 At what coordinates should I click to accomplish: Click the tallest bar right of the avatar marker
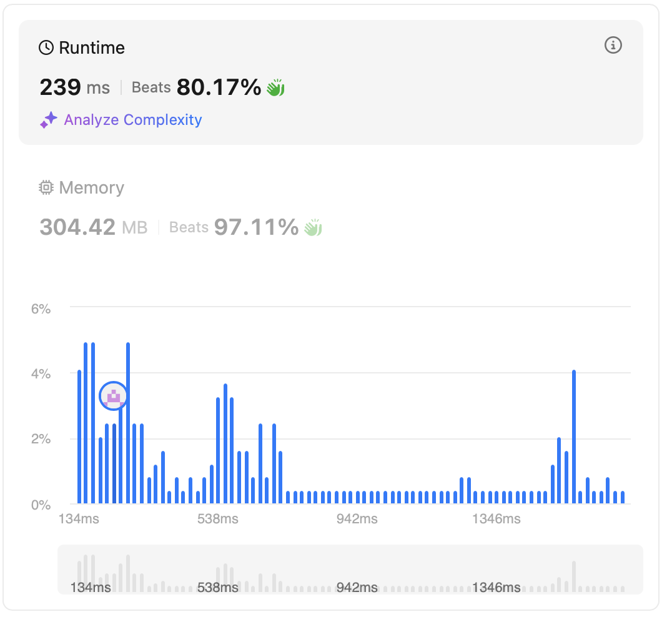click(128, 423)
